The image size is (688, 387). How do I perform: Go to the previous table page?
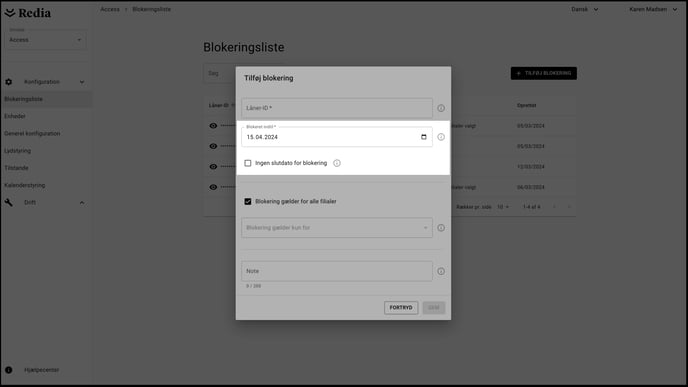click(x=554, y=207)
